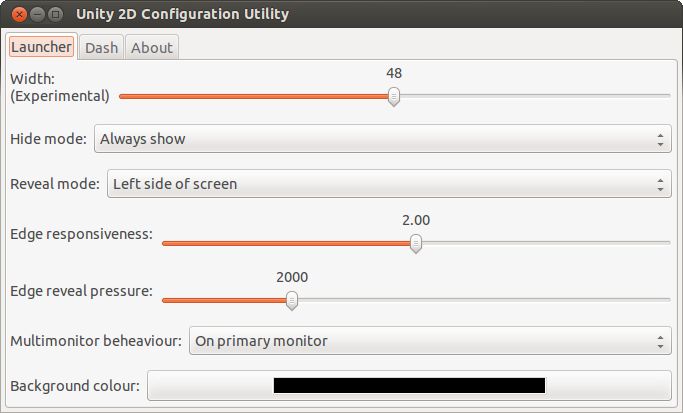Open the Multimonitor behaviour dropdown
The width and height of the screenshot is (683, 413).
pyautogui.click(x=427, y=341)
